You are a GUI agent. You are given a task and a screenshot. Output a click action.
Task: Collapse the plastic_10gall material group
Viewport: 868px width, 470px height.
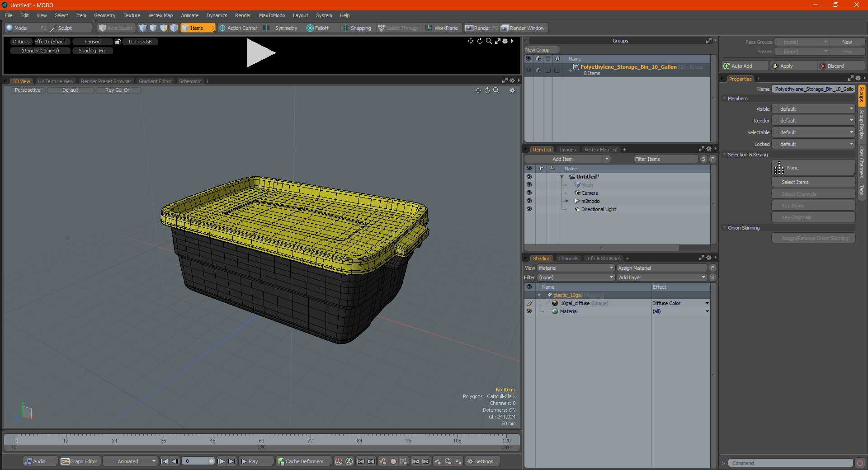(539, 295)
